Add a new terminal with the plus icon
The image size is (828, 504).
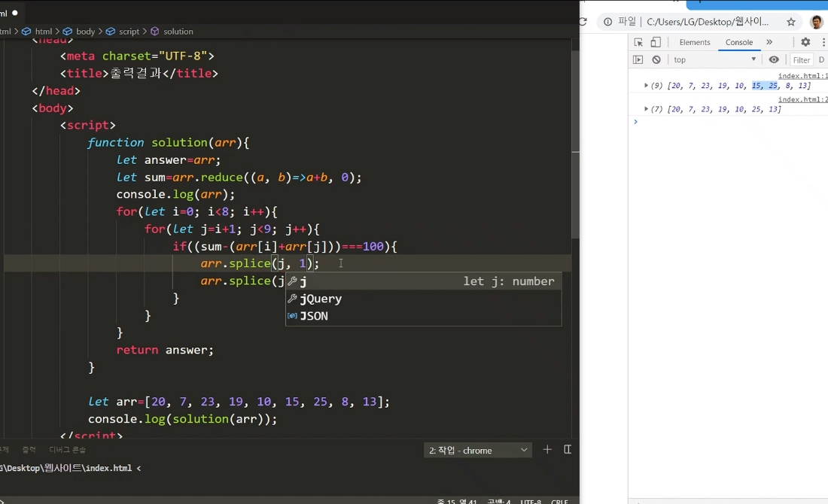tap(547, 450)
